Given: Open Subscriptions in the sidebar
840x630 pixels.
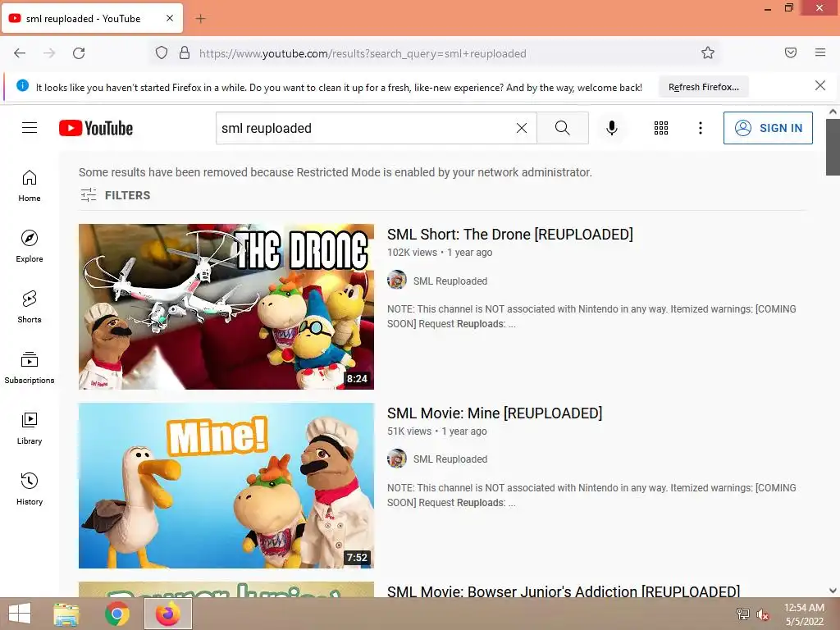Looking at the screenshot, I should [30, 368].
